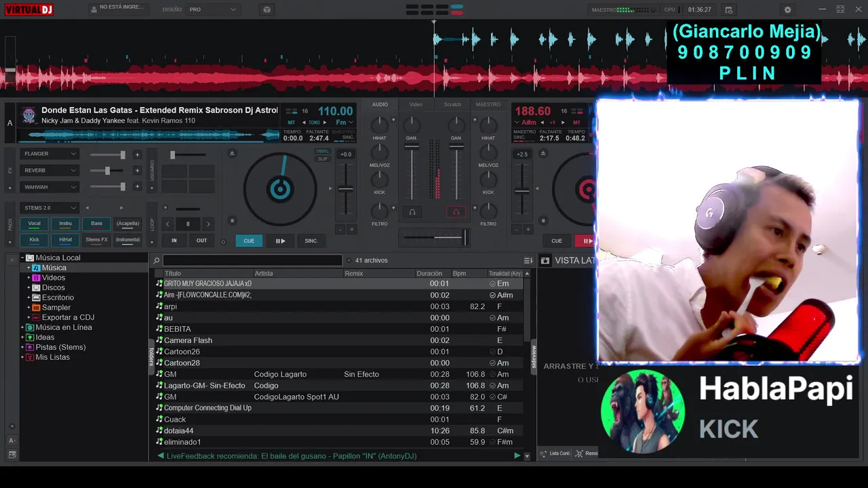868x488 pixels.
Task: Switch to the AUDIO mixer tab
Action: (380, 104)
